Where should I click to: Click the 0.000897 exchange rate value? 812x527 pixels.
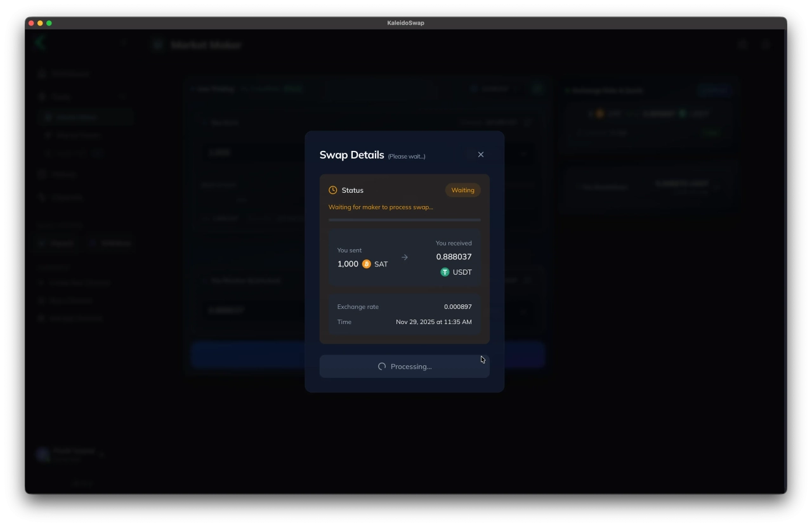457,307
